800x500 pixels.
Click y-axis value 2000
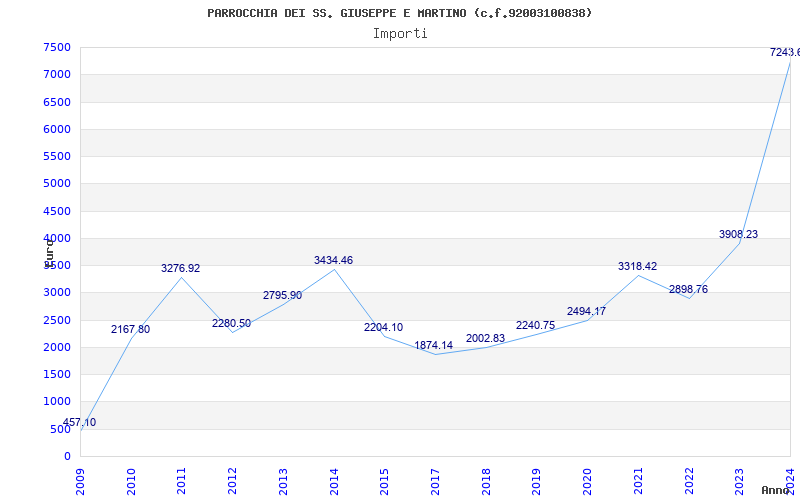(x=57, y=347)
